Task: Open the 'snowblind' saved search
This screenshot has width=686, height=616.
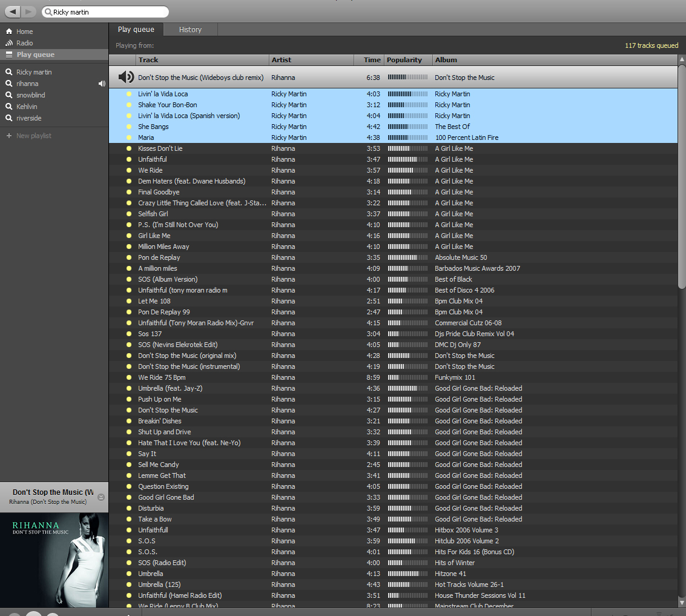Action: tap(31, 95)
